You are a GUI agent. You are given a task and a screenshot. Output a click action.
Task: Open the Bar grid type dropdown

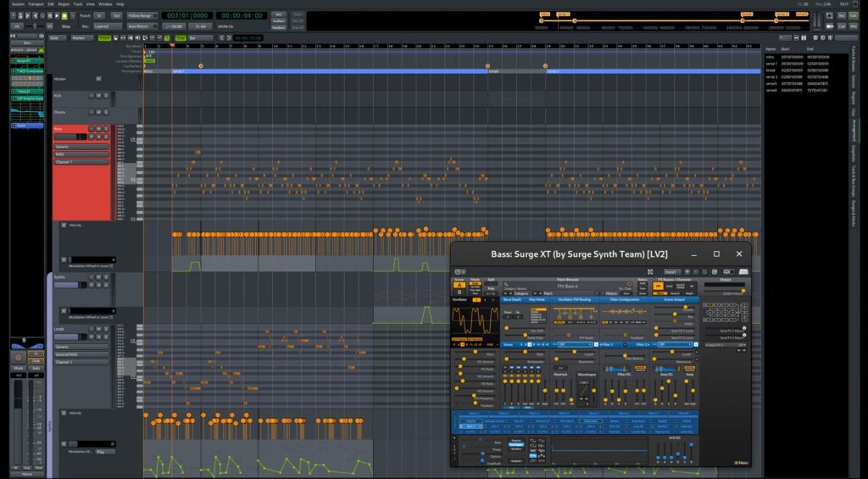(200, 38)
